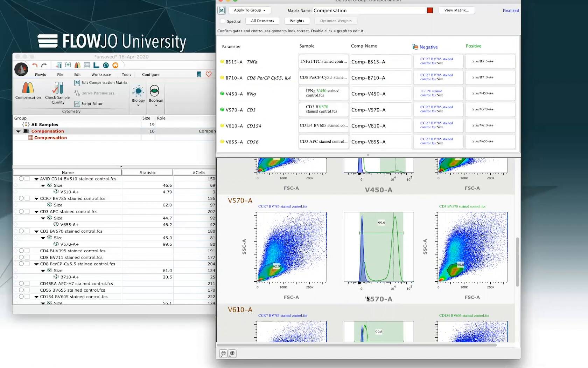Screen dimensions: 588x368
Task: Enable the Spectral checkbox
Action: tap(222, 21)
